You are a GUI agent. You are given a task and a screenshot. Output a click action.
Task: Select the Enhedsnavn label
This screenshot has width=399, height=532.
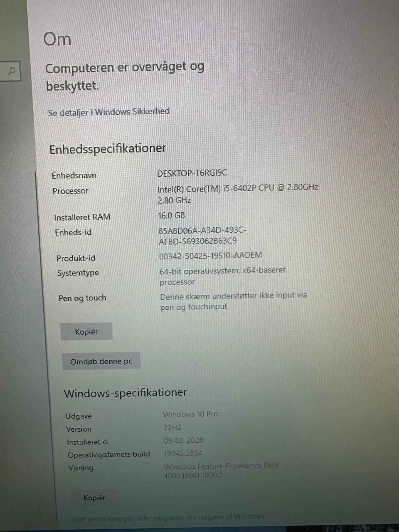click(x=74, y=175)
